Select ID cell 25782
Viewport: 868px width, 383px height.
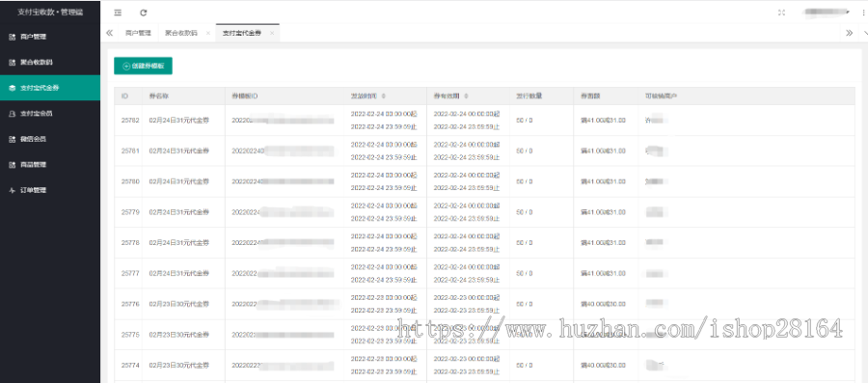[x=129, y=120]
